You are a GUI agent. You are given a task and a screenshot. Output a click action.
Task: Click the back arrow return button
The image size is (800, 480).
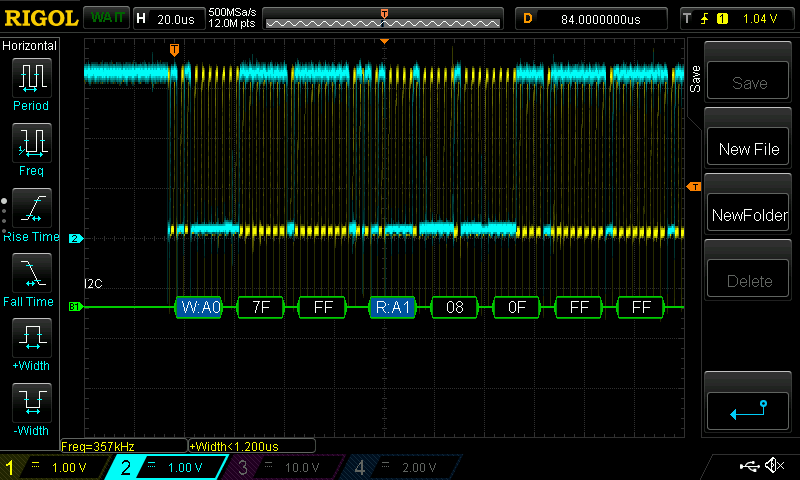748,411
